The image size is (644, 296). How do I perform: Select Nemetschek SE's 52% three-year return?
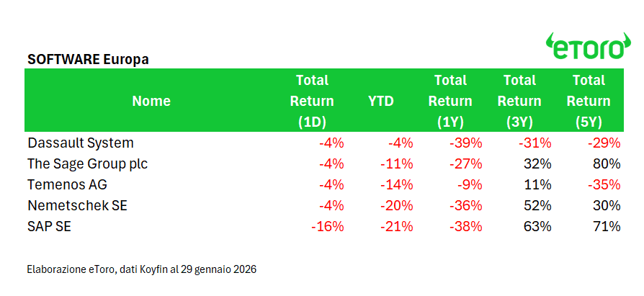538,205
